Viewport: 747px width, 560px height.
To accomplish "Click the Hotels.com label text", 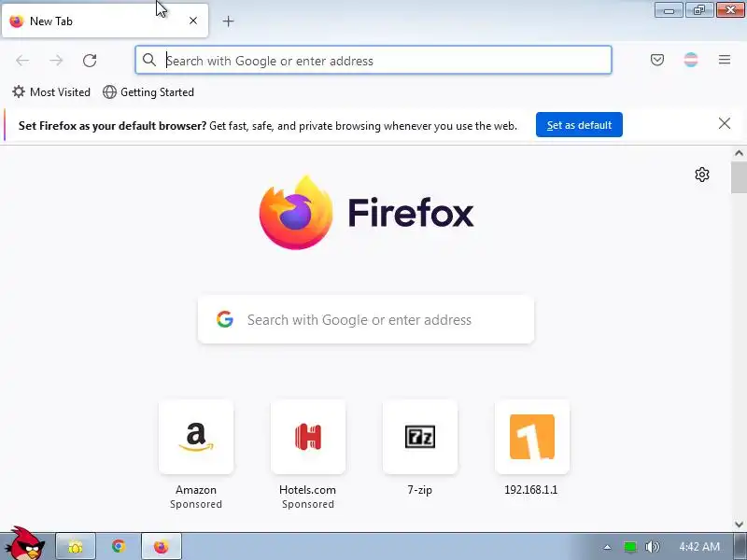I will click(308, 489).
